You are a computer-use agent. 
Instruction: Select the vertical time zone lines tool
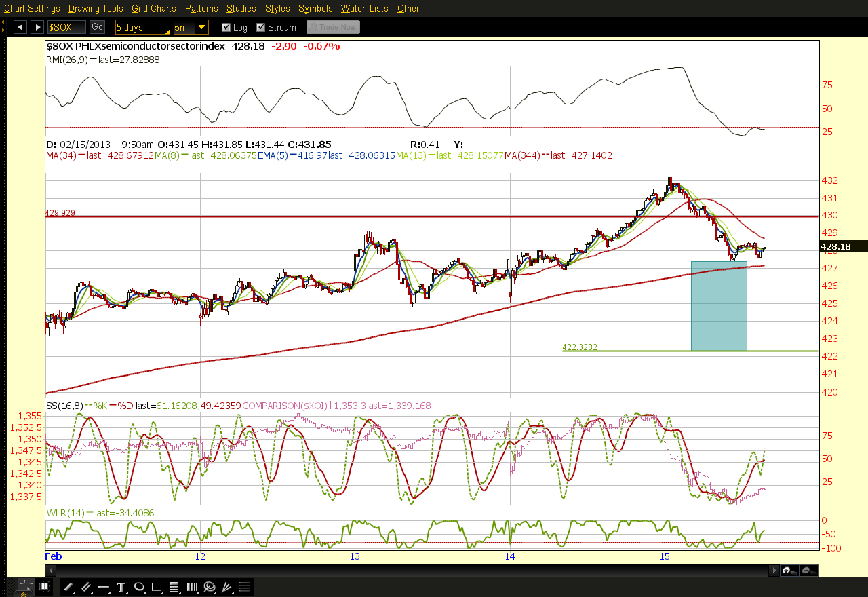pos(192,587)
